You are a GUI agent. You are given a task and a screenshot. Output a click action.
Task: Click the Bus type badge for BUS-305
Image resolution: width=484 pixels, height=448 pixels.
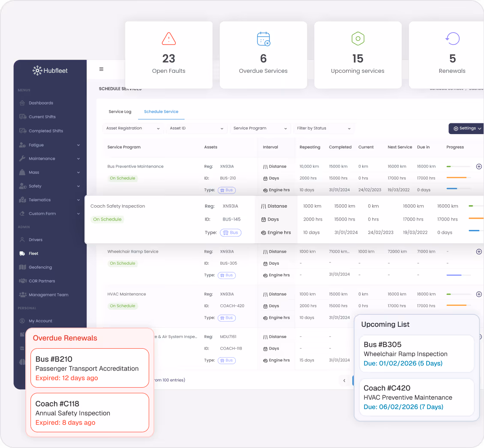coord(226,275)
